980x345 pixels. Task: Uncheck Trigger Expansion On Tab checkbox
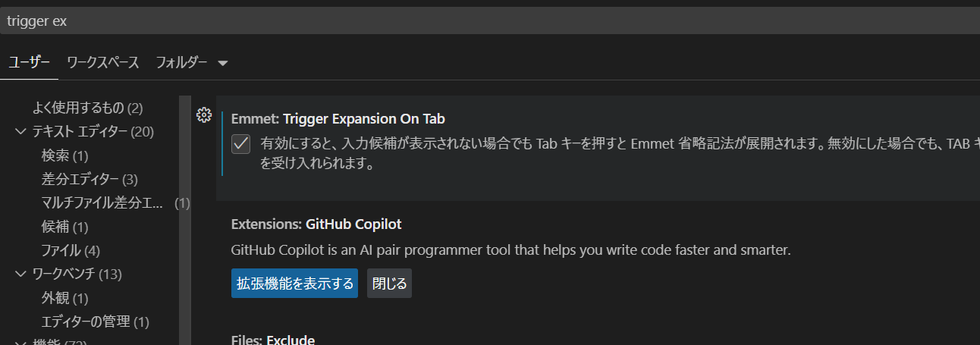coord(241,143)
